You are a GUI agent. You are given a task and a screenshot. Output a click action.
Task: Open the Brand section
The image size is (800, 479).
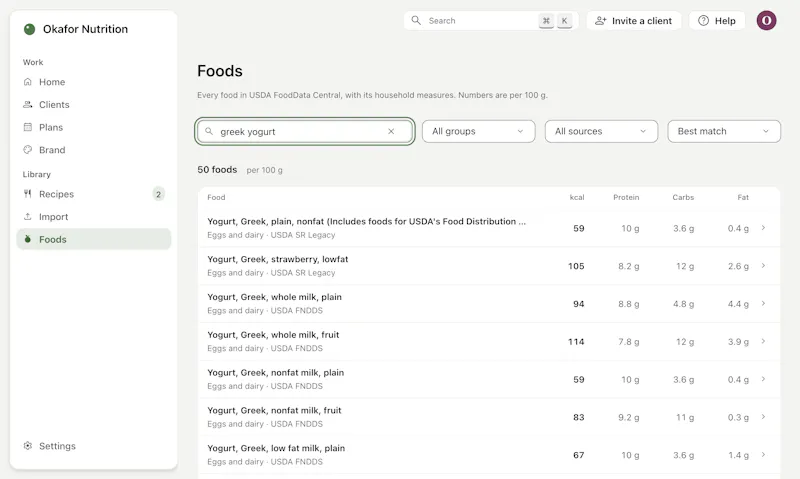[94, 149]
